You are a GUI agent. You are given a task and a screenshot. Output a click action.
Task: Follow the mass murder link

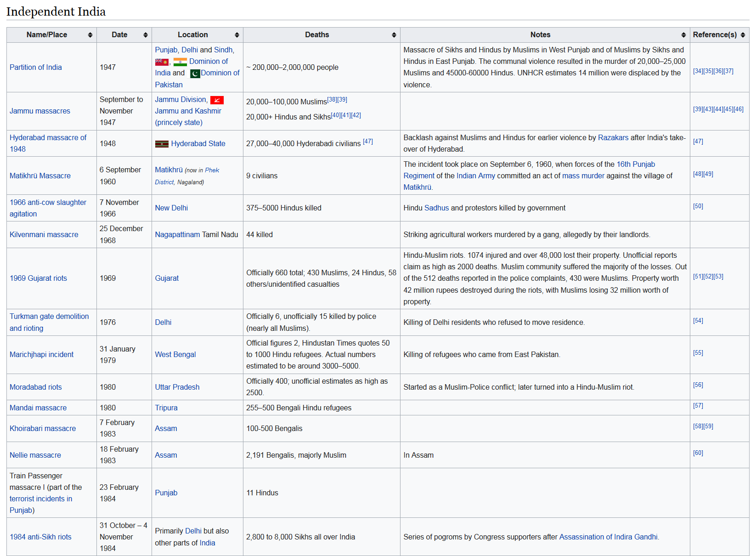click(x=583, y=176)
